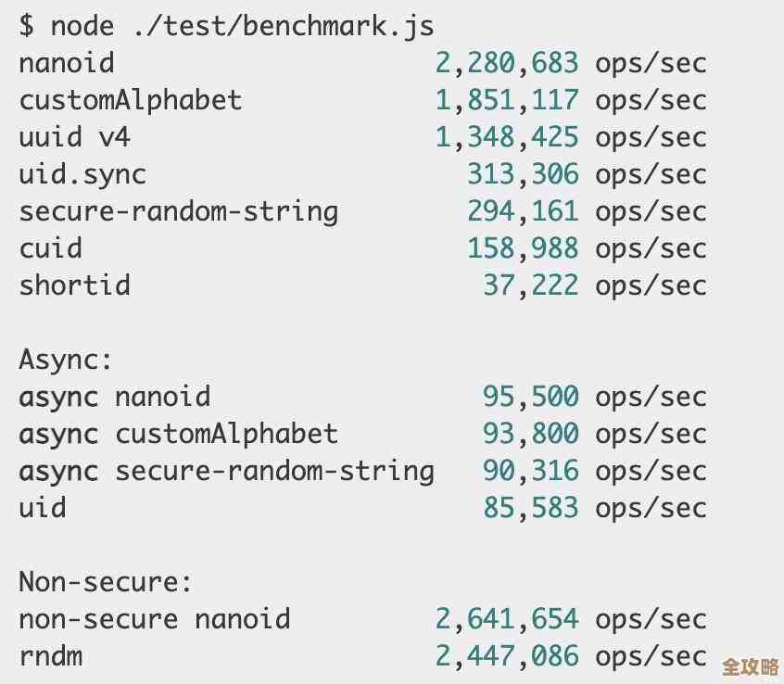784x684 pixels.
Task: Click the nanoid 2,280,683 ops/sec value
Action: pyautogui.click(x=507, y=63)
